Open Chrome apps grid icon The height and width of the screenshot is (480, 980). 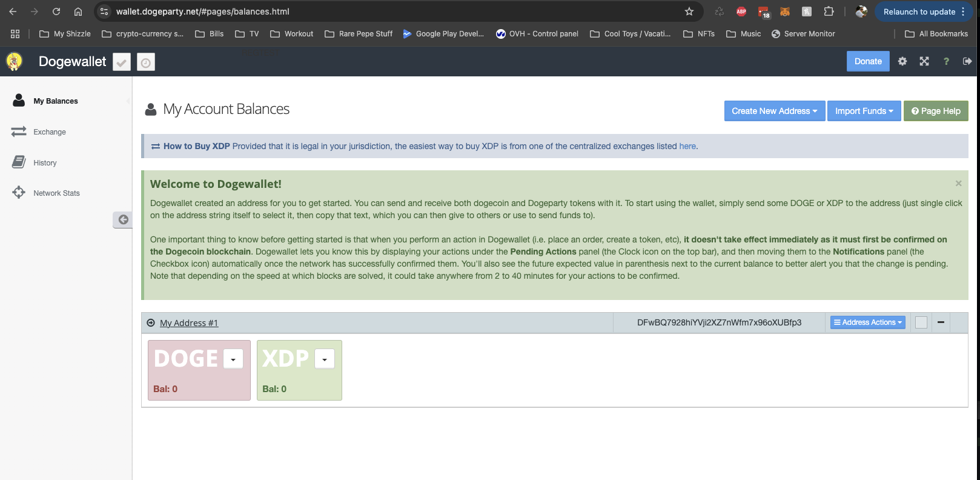pos(15,34)
